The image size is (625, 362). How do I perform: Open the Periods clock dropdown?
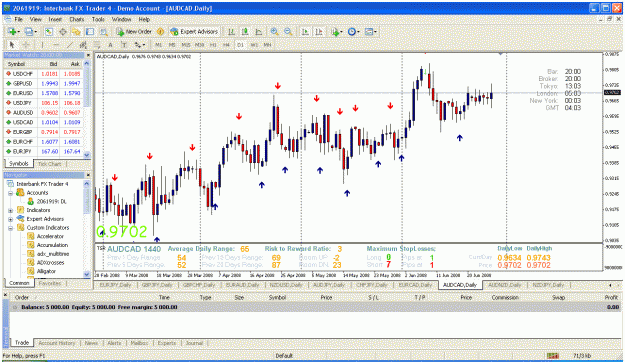[x=353, y=31]
